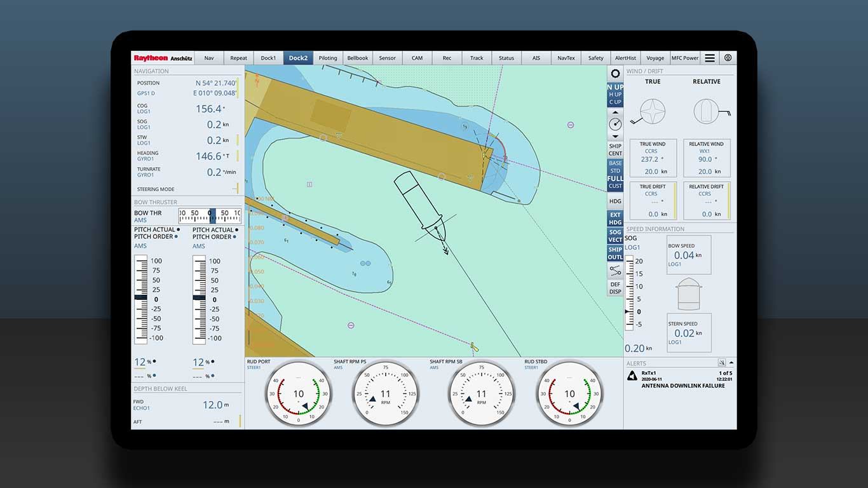The image size is (868, 488).
Task: Click the route waypoints icon above DEF DISP
Action: coord(615,271)
